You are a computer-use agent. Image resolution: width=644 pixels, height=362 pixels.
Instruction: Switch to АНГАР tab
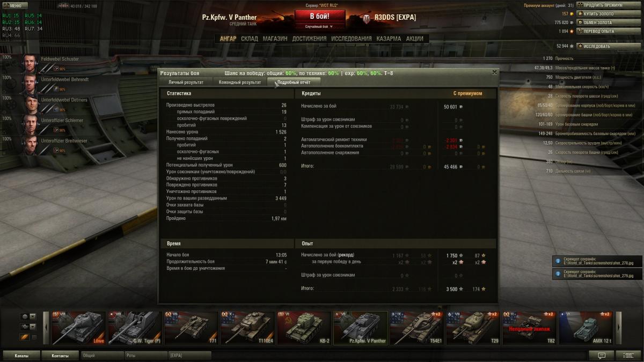tap(228, 39)
